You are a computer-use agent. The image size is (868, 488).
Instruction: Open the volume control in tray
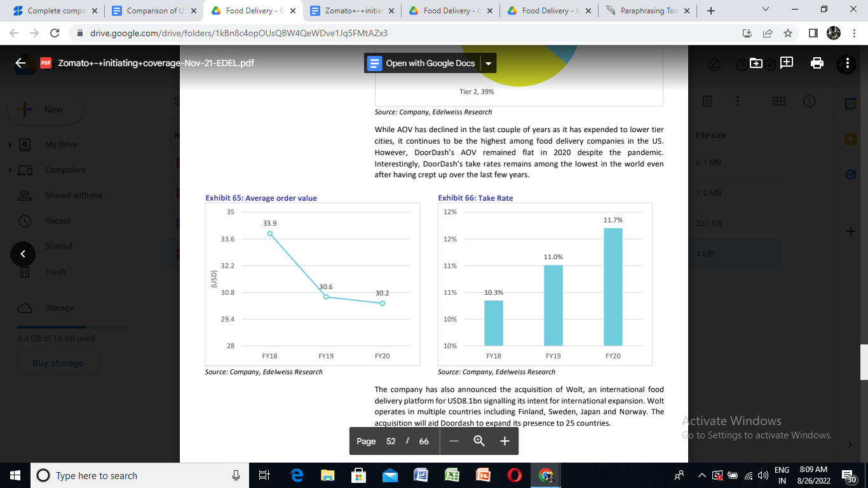[x=764, y=475]
